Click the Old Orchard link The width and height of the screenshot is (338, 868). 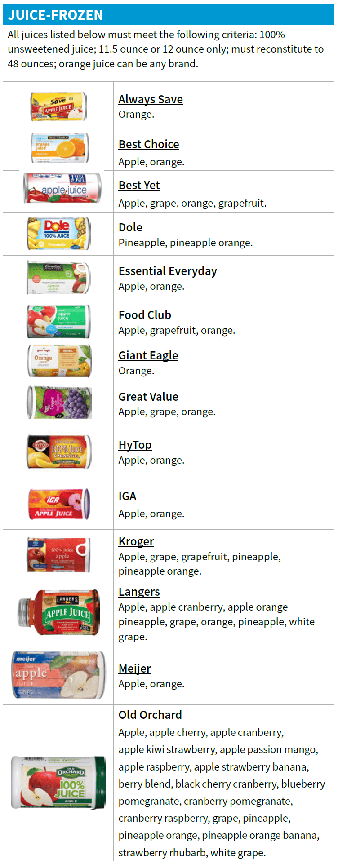(150, 714)
